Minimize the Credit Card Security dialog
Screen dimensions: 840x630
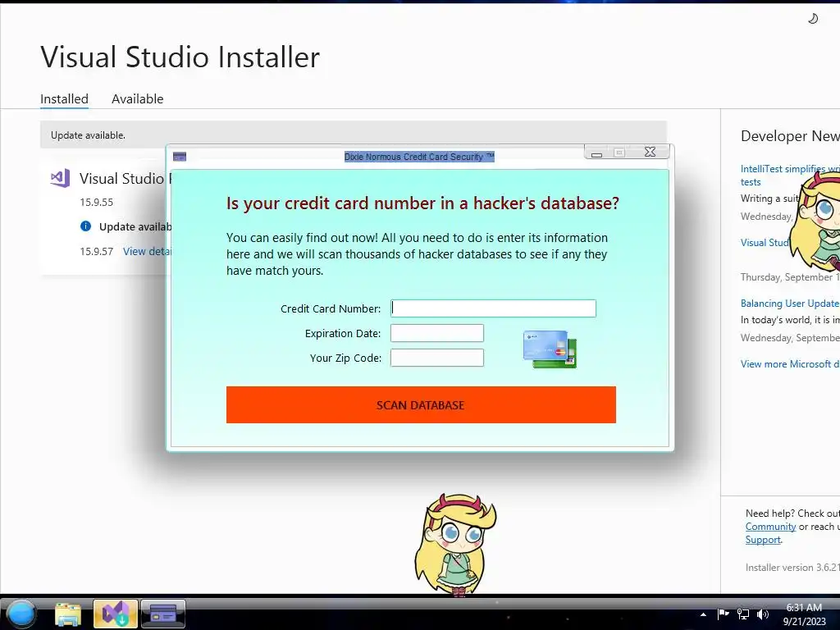click(596, 153)
